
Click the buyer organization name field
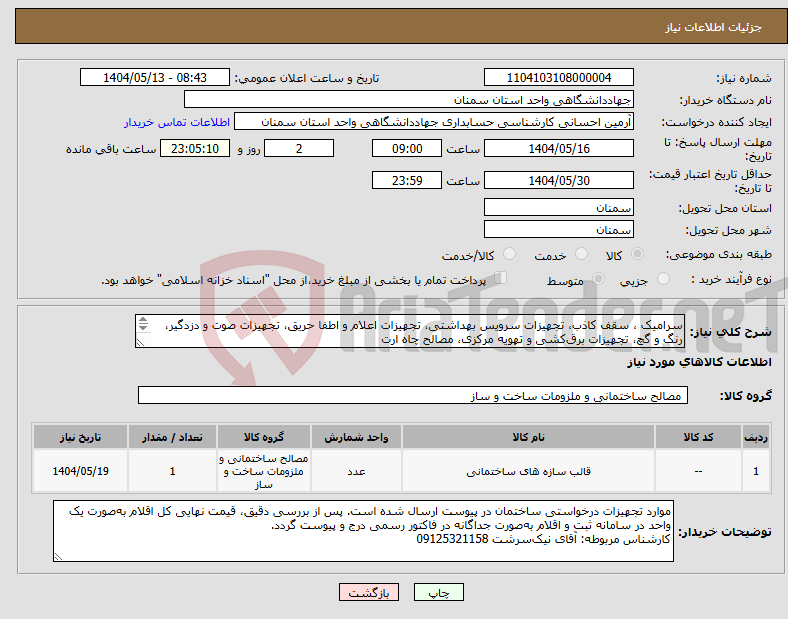click(409, 99)
